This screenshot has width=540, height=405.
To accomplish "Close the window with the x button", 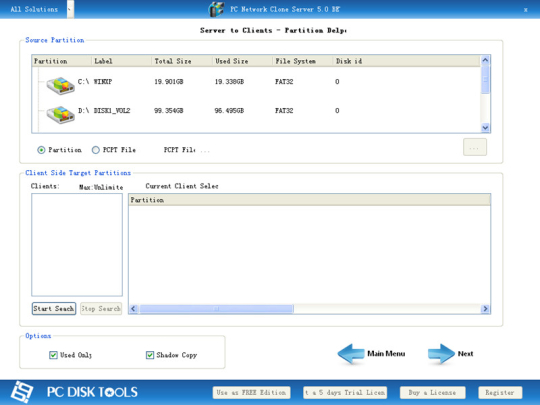I will tap(526, 10).
